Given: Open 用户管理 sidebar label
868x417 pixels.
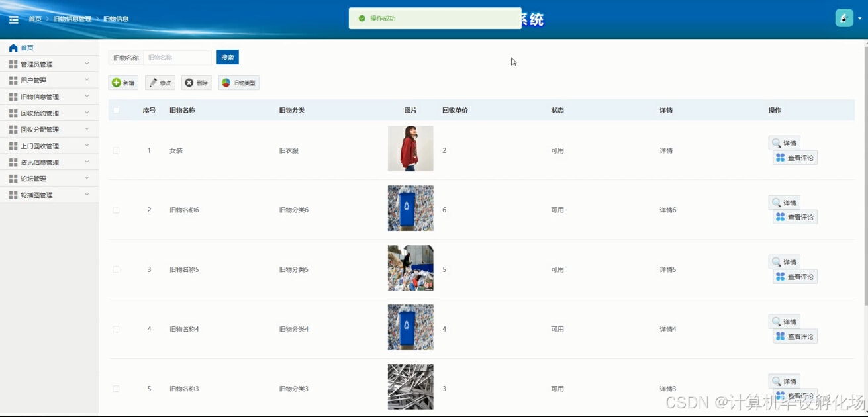Looking at the screenshot, I should coord(34,81).
